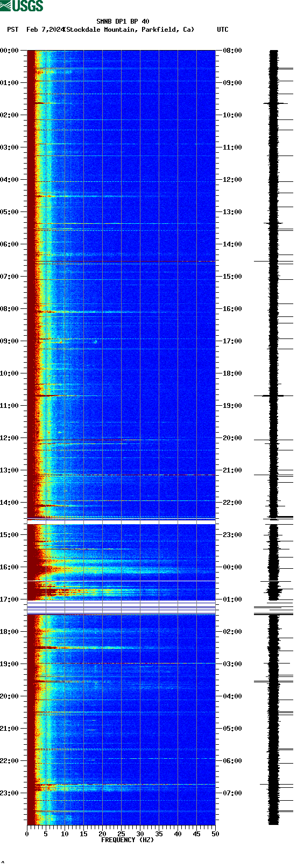The width and height of the screenshot is (297, 868).
Task: Click the large waveform spike near 10:40 PST
Action: tap(274, 396)
